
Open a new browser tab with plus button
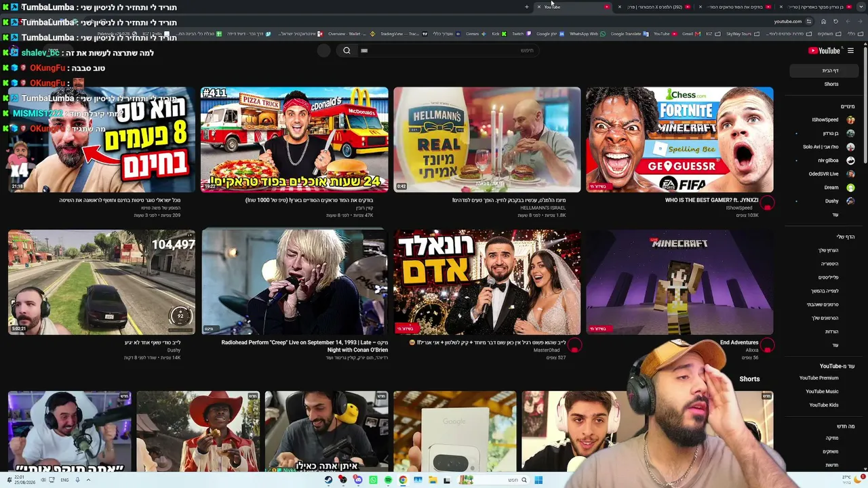pos(527,7)
